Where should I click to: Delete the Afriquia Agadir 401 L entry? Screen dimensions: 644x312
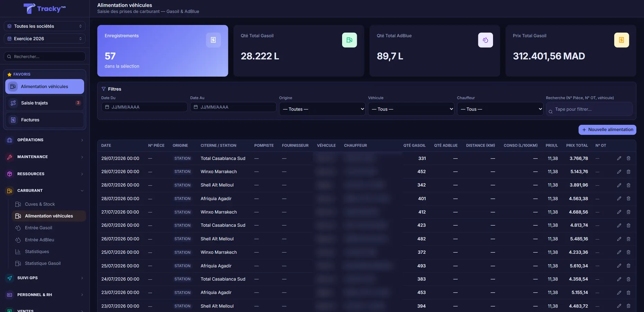click(x=628, y=199)
